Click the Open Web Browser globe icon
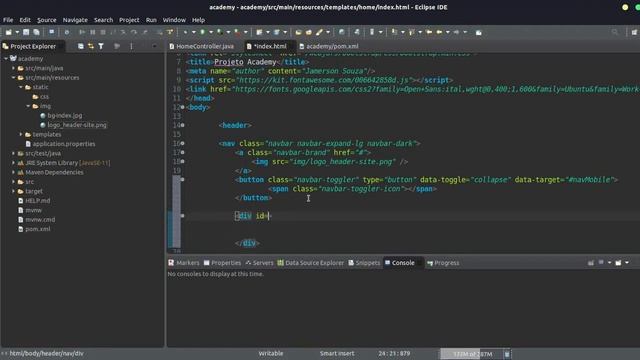640x360 pixels. (x=341, y=32)
